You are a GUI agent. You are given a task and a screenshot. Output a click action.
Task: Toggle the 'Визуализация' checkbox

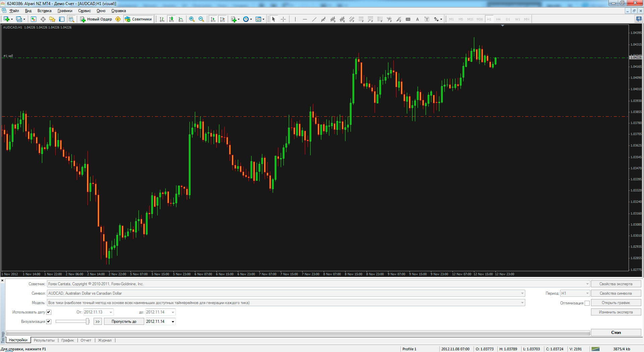[49, 321]
